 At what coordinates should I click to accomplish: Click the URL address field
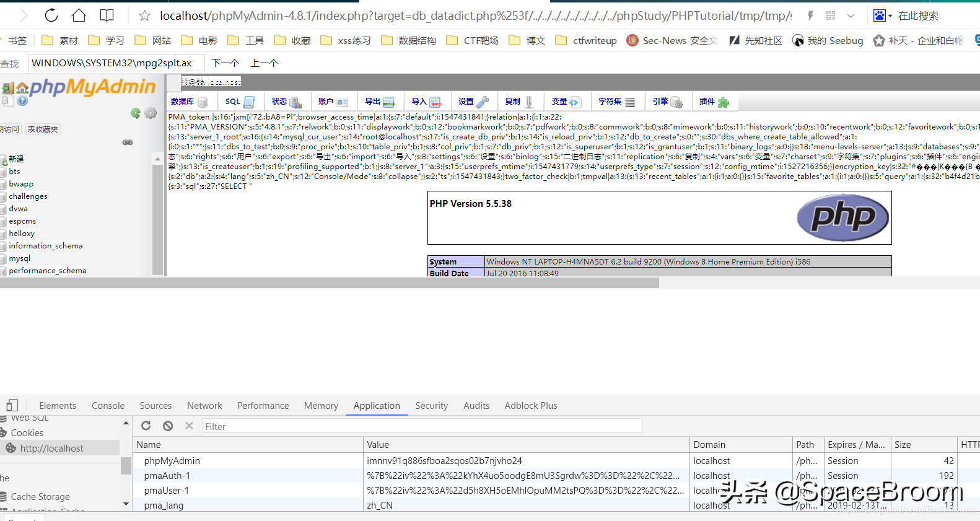(476, 15)
